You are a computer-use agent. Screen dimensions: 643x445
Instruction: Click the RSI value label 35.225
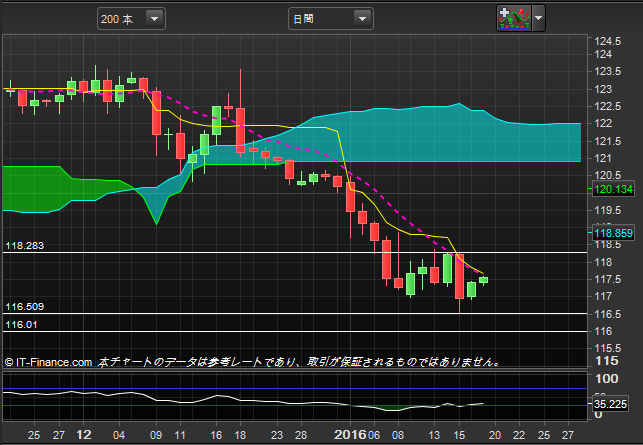[x=610, y=404]
